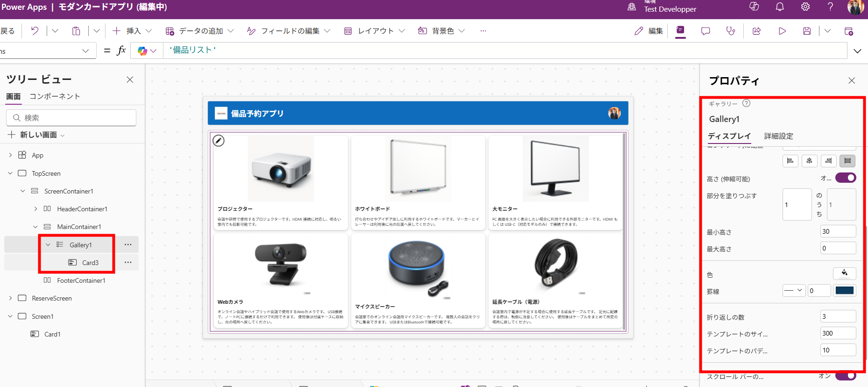Open the help question mark in header

pyautogui.click(x=830, y=7)
